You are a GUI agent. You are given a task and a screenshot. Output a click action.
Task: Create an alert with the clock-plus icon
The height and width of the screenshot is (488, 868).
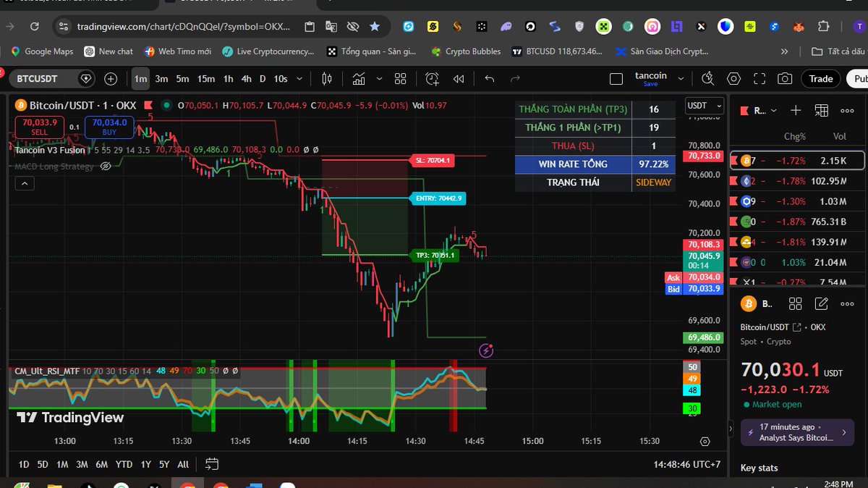[433, 78]
